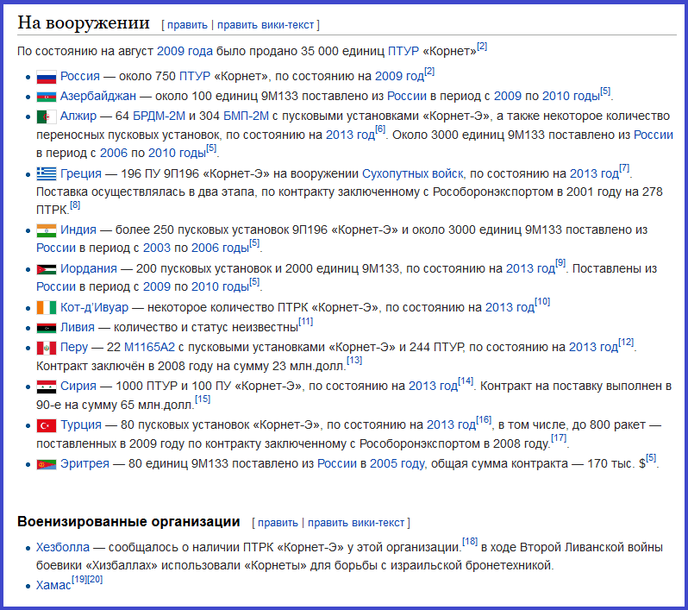Click footnote [9] in Jordan entry
This screenshot has width=688, height=610.
coord(560,263)
